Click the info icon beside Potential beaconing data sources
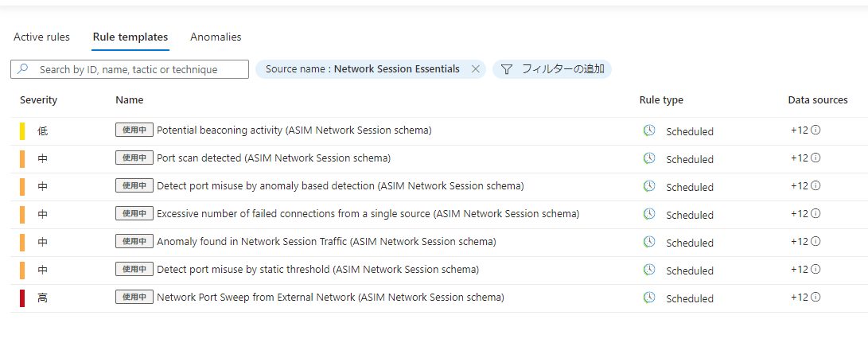 815,130
